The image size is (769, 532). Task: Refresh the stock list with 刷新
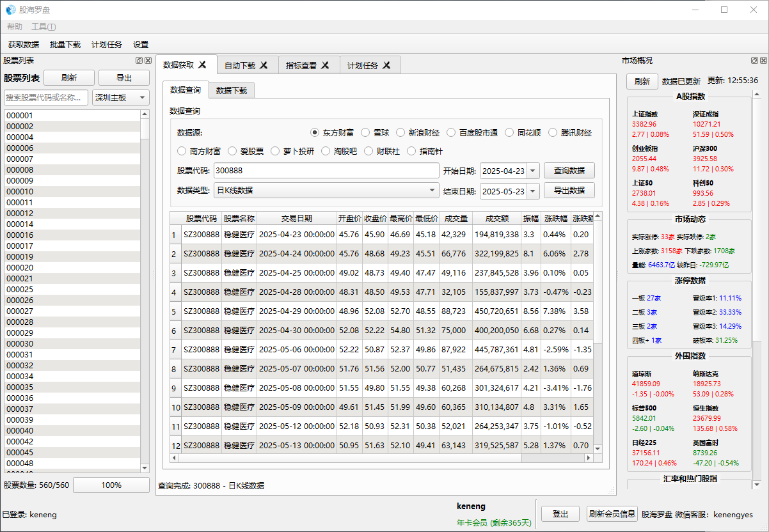point(69,78)
